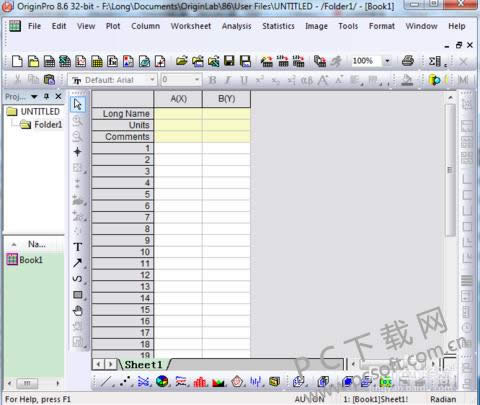Image resolution: width=480 pixels, height=405 pixels.
Task: Click the Paste clipboard icon
Action: point(49,80)
